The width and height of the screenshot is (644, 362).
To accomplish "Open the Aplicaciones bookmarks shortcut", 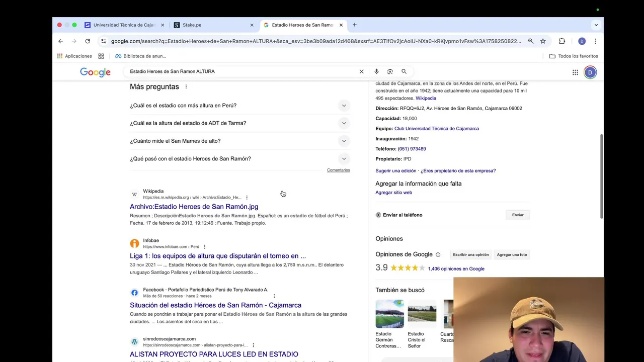I will [x=74, y=56].
